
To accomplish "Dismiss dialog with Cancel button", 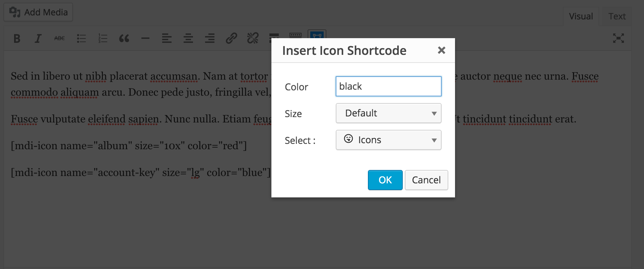I will (427, 180).
